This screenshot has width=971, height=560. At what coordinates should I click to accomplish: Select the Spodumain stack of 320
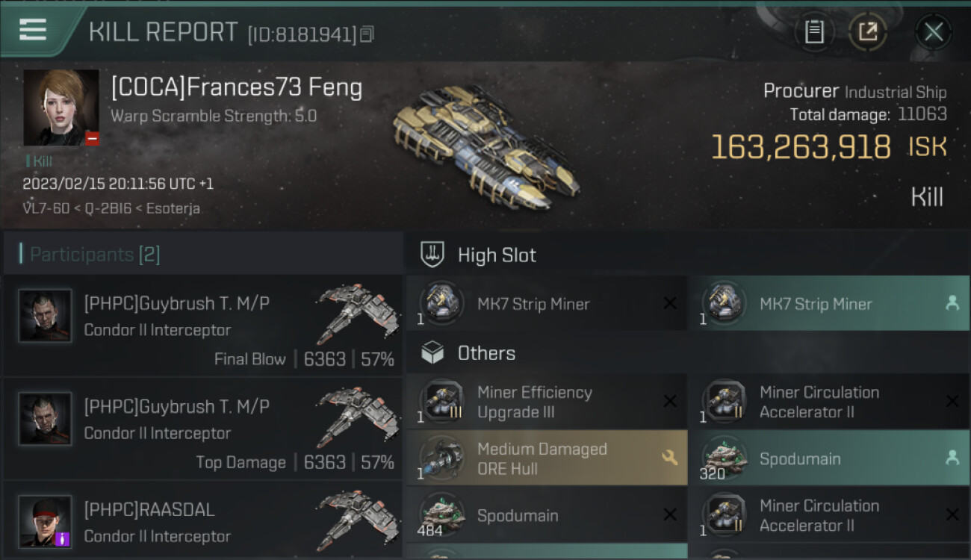pyautogui.click(x=829, y=458)
